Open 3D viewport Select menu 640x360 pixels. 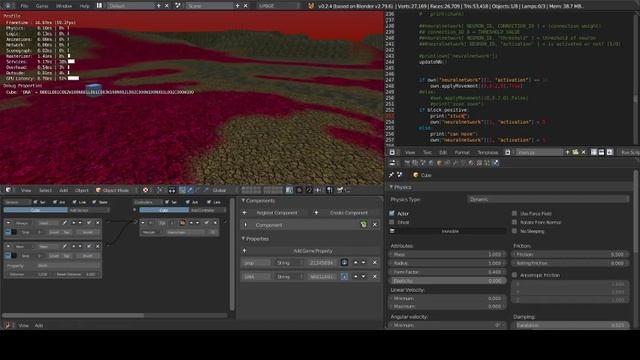coord(45,190)
